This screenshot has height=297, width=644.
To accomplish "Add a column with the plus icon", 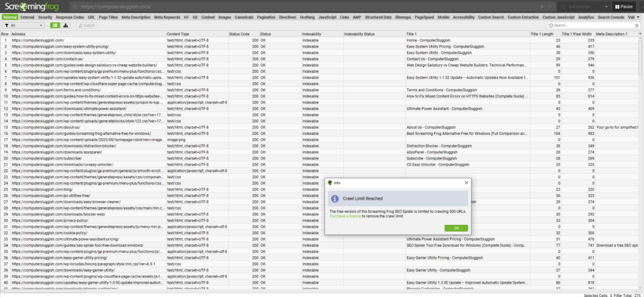I will point(640,34).
